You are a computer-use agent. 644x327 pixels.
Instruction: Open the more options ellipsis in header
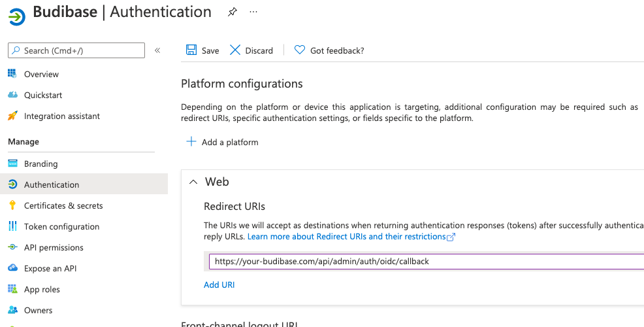253,12
